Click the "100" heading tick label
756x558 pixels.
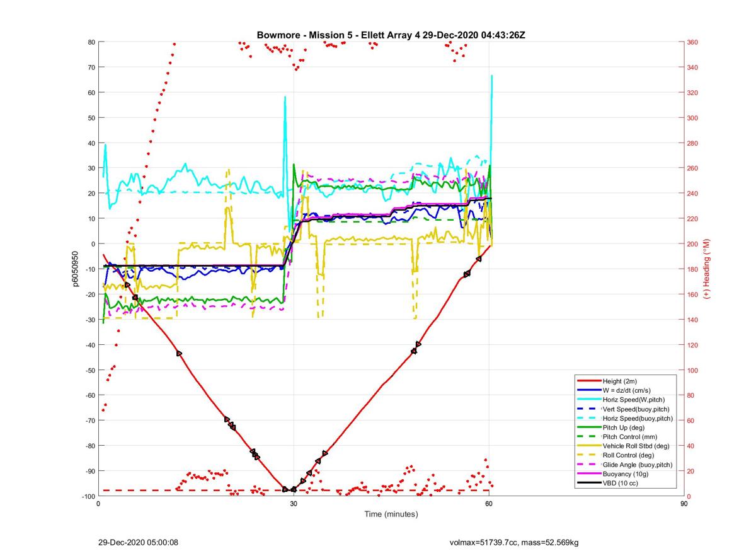[693, 370]
